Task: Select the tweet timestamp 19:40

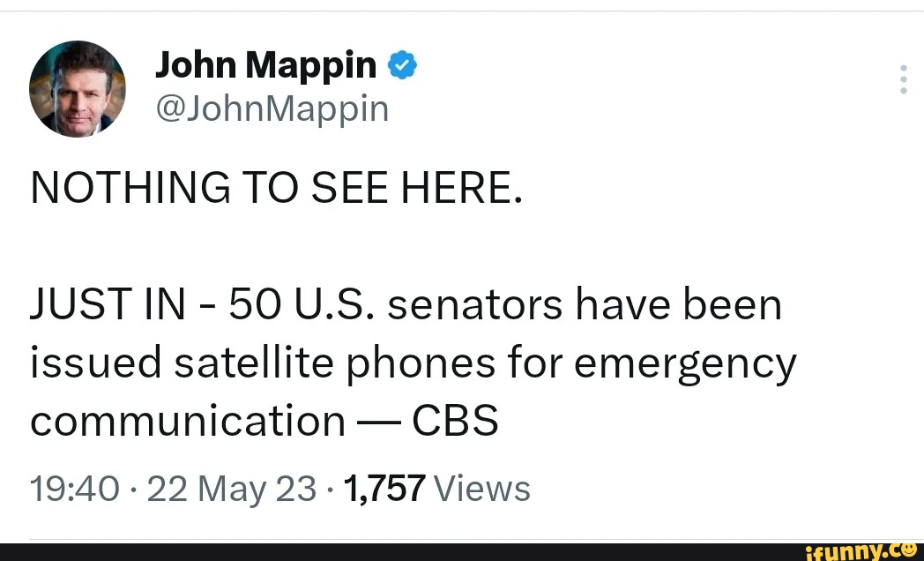Action: coord(65,487)
